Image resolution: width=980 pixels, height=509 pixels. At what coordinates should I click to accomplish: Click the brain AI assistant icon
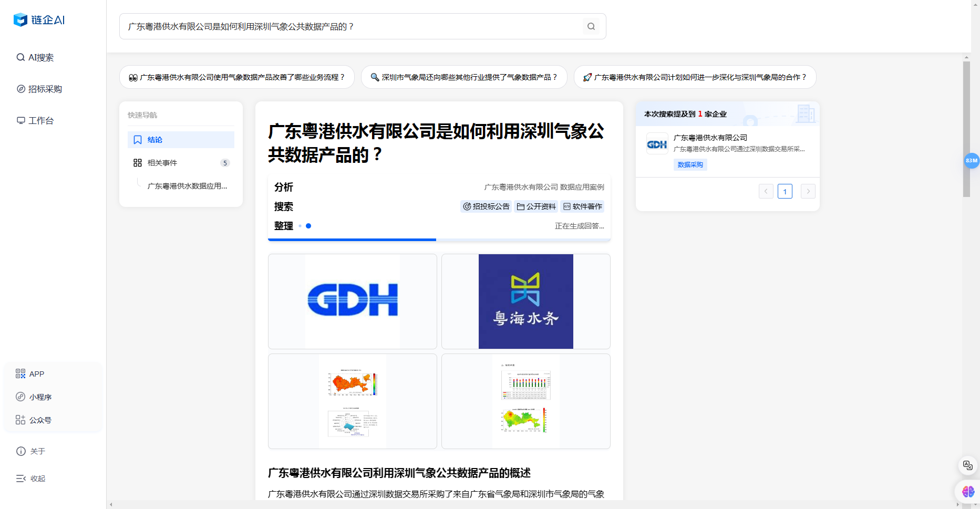pos(968,492)
